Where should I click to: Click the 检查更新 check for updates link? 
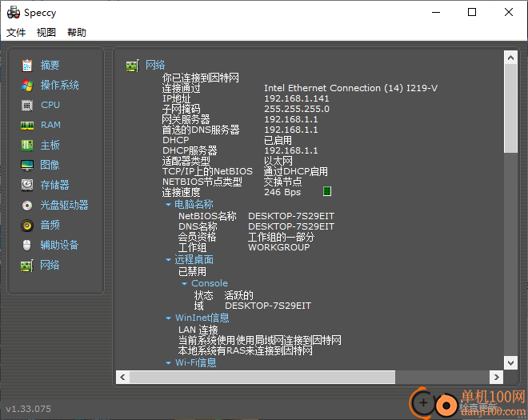pyautogui.click(x=478, y=407)
